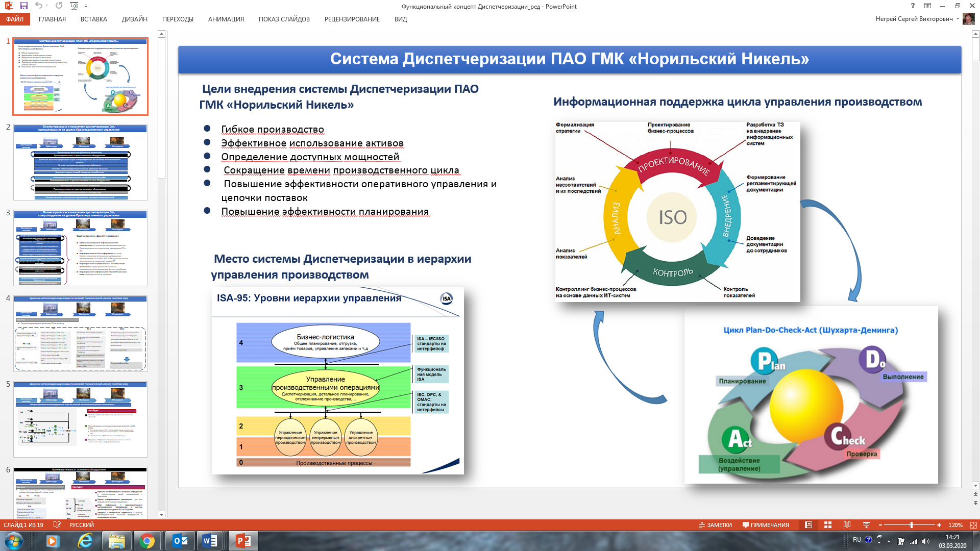Click the 120% zoom level button
The image size is (980, 551).
tap(955, 524)
